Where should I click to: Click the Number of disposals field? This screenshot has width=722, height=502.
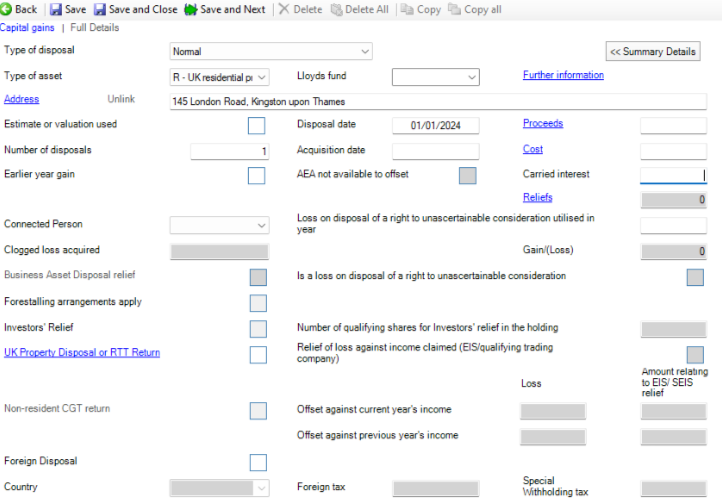(x=230, y=151)
